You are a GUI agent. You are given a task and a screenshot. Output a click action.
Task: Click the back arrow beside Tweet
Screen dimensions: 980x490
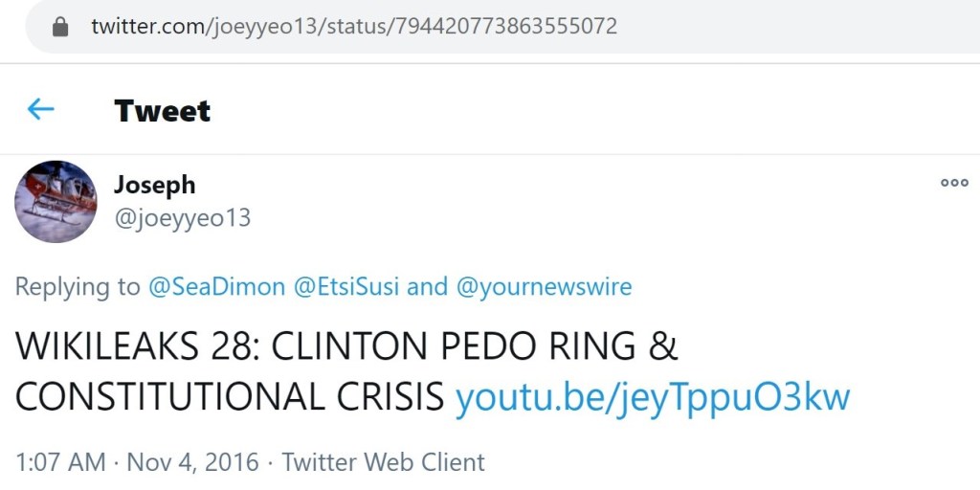click(40, 110)
